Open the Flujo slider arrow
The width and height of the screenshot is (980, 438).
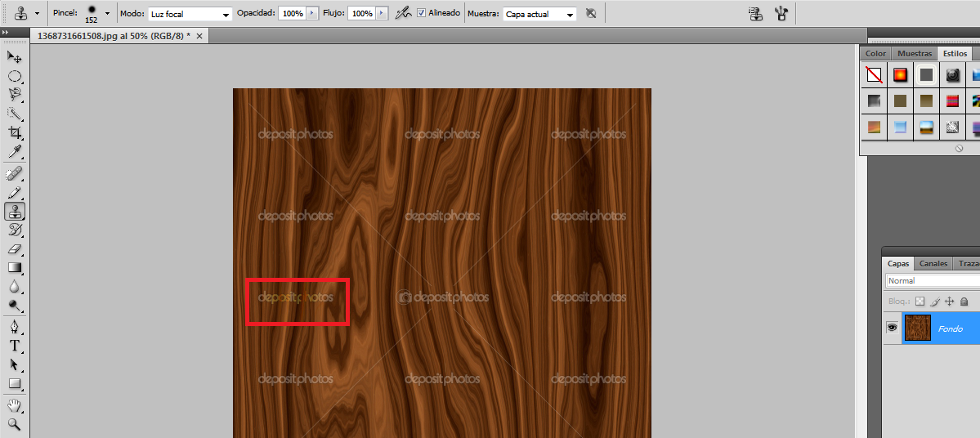(x=381, y=13)
